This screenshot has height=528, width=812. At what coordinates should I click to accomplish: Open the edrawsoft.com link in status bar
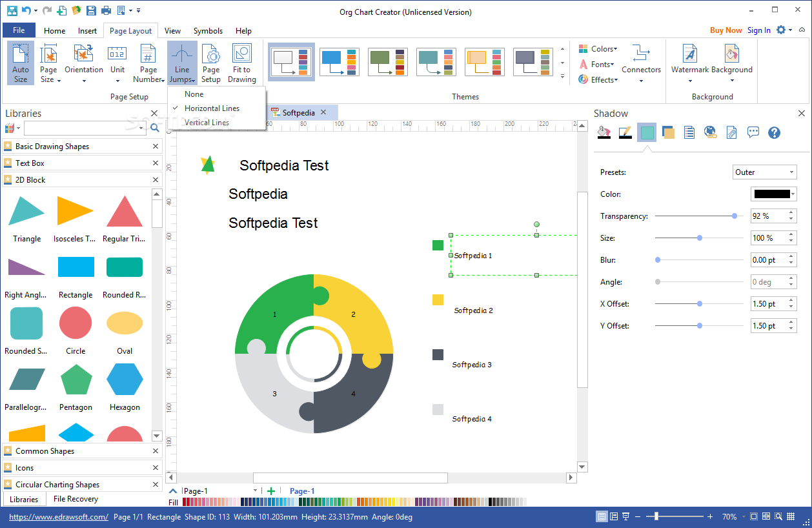pos(59,517)
